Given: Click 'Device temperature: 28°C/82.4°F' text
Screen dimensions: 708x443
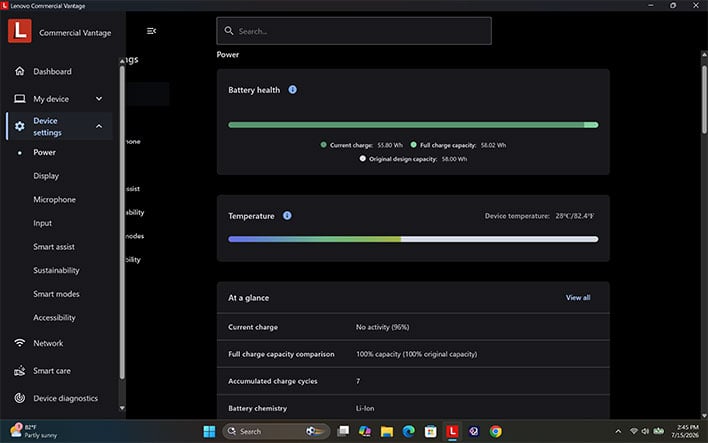Looking at the screenshot, I should (x=539, y=216).
